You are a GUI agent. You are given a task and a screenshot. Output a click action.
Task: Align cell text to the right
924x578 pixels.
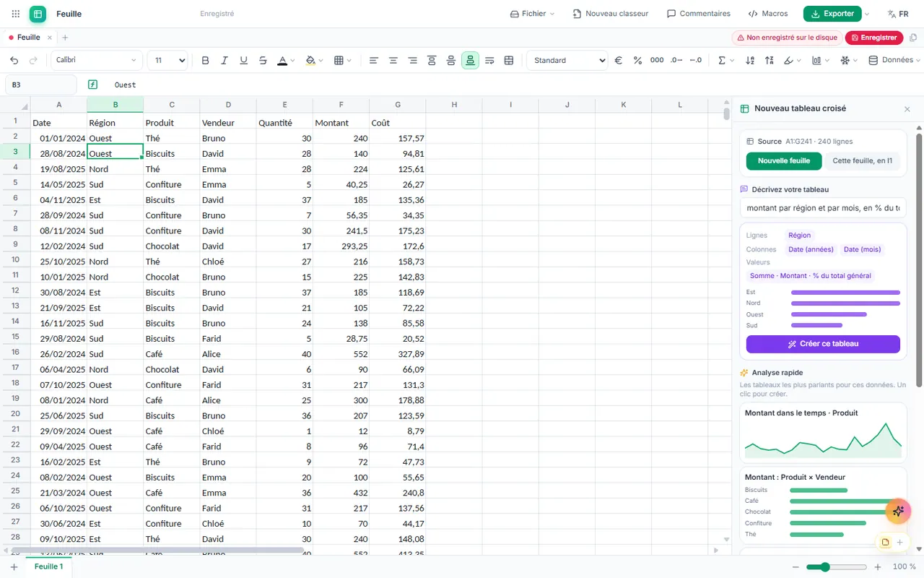(412, 61)
